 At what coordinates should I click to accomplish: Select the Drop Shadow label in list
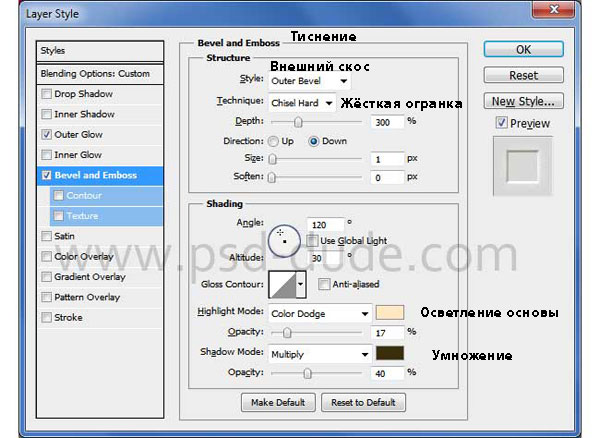click(83, 94)
